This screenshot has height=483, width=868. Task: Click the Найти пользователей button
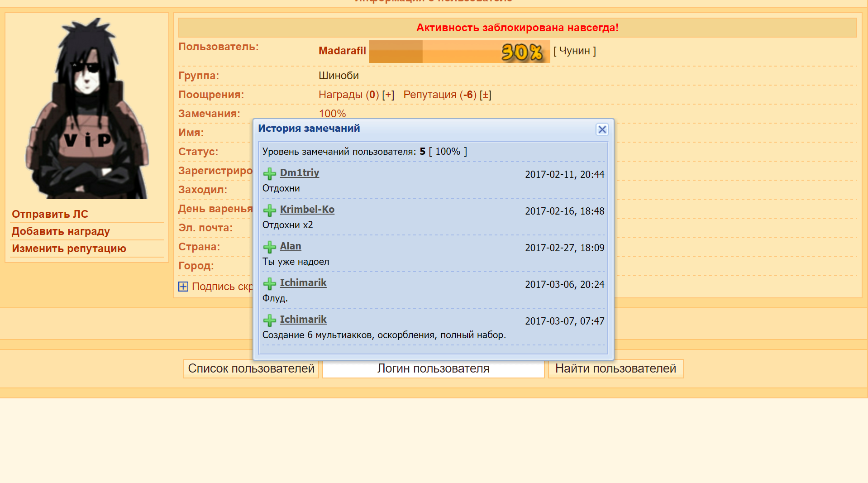615,368
